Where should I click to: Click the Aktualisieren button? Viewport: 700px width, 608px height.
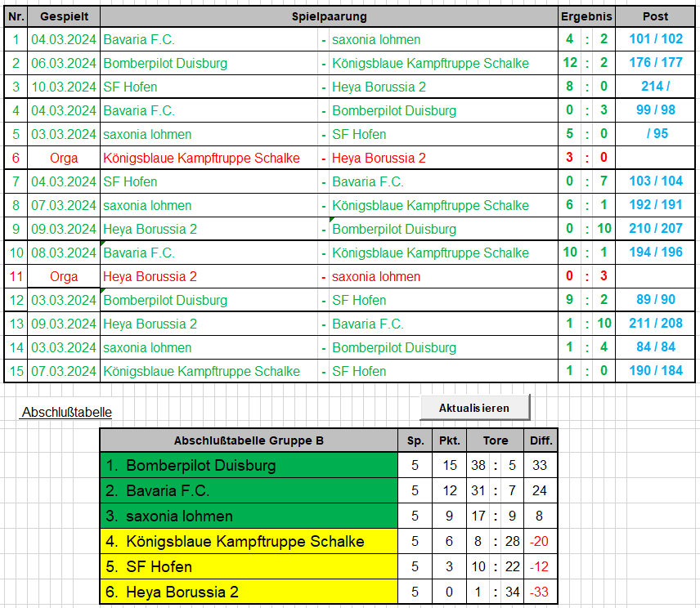coord(475,408)
